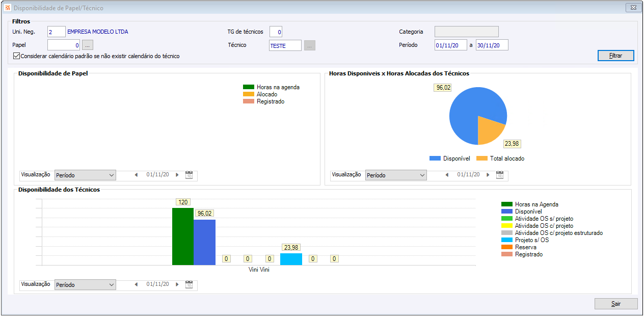Open Técnico lookup ellipsis button
This screenshot has height=317, width=644.
tap(310, 45)
